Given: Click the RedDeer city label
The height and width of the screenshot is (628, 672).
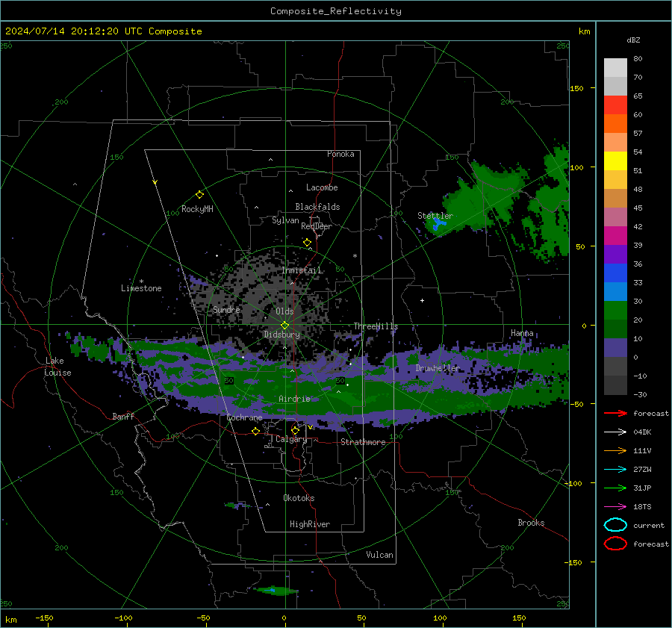Looking at the screenshot, I should pyautogui.click(x=317, y=226).
